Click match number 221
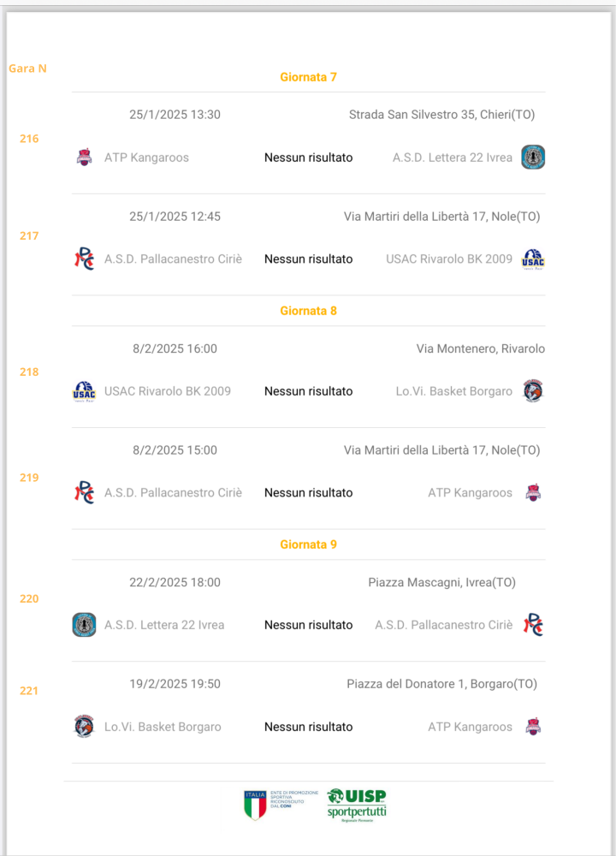 tap(29, 691)
